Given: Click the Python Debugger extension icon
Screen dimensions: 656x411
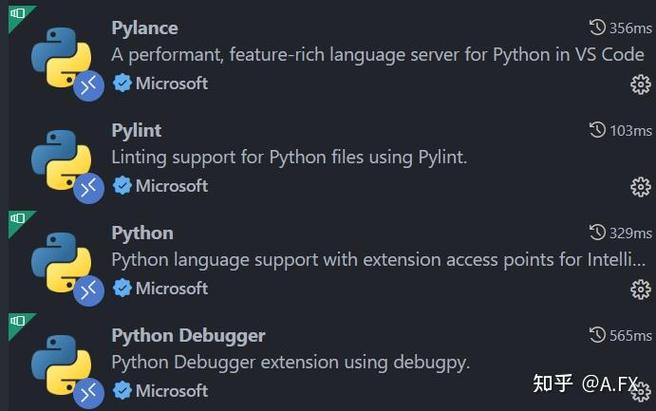Looking at the screenshot, I should point(60,364).
